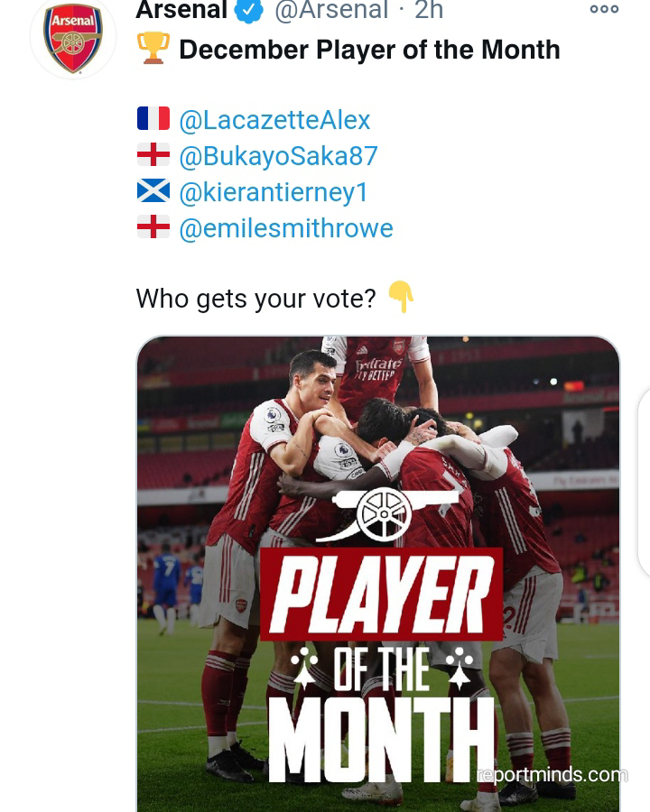The height and width of the screenshot is (812, 650).
Task: Click the "Who gets your vote?" text
Action: (x=255, y=299)
